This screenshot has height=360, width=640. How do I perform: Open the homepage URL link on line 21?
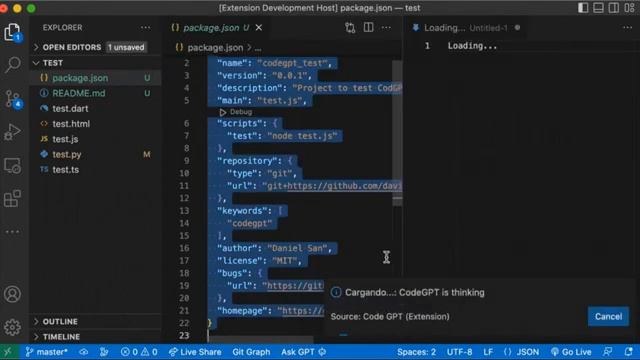(303, 311)
